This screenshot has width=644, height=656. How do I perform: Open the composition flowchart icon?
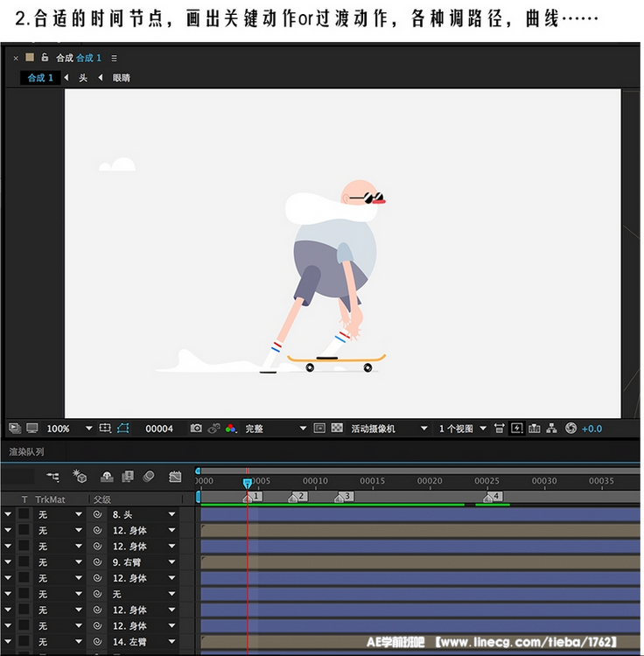pos(552,429)
